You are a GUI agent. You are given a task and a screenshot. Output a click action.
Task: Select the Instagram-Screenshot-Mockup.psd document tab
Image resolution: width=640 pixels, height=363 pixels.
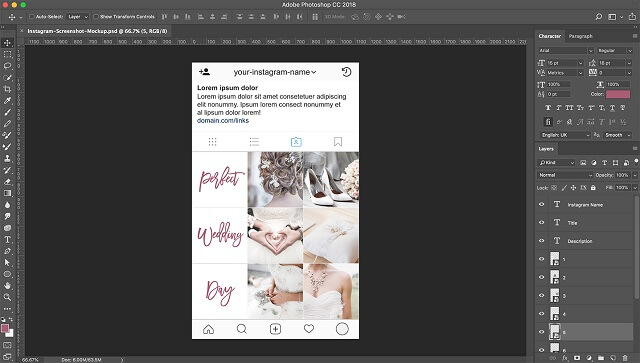tap(97, 31)
